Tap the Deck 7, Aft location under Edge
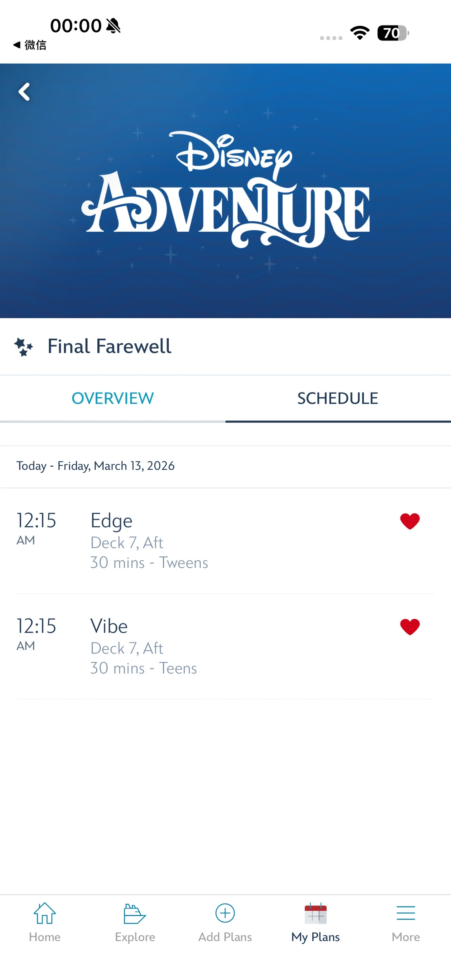The width and height of the screenshot is (451, 980). pos(127,543)
